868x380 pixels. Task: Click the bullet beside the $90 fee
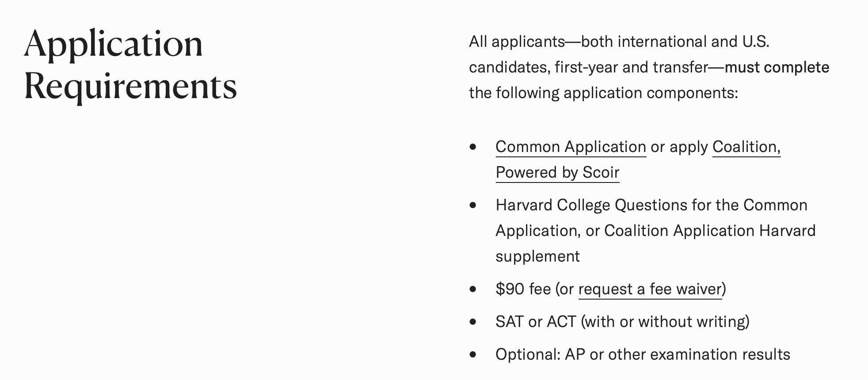click(473, 289)
